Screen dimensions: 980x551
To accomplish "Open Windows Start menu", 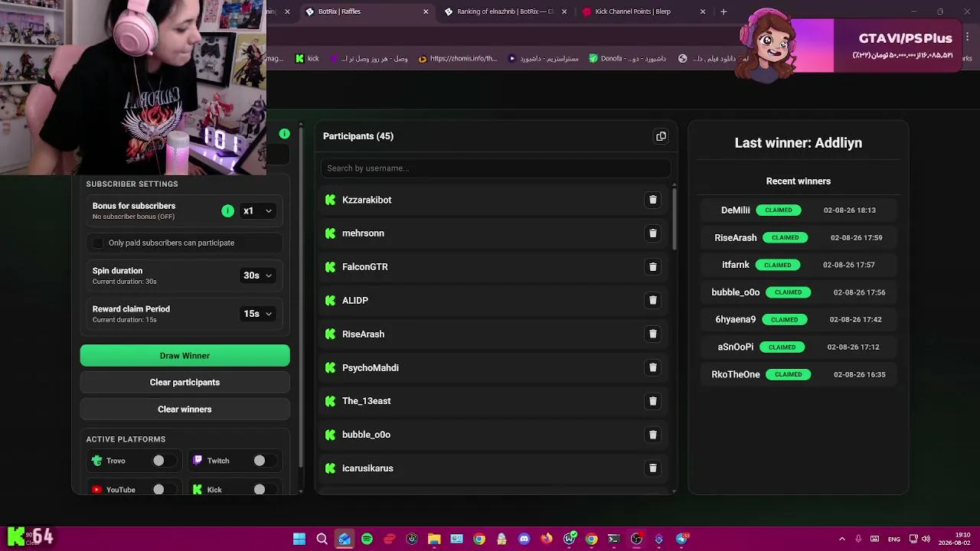I will point(299,539).
